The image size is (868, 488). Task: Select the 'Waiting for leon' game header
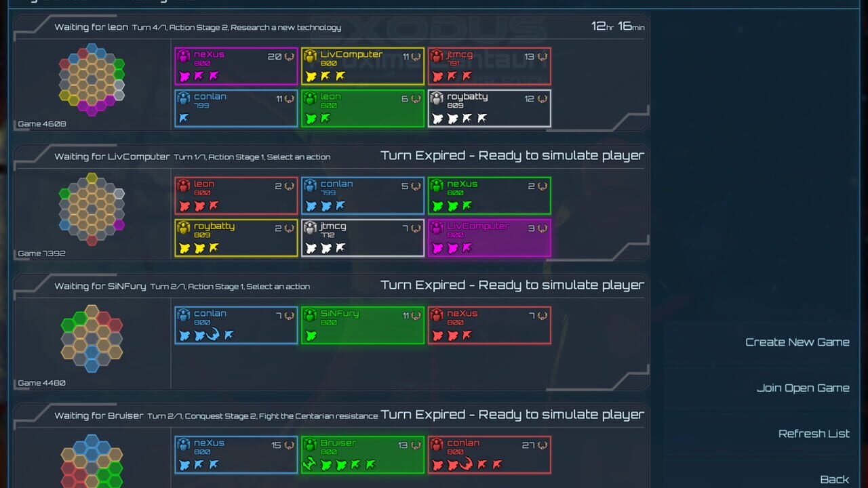pos(198,27)
